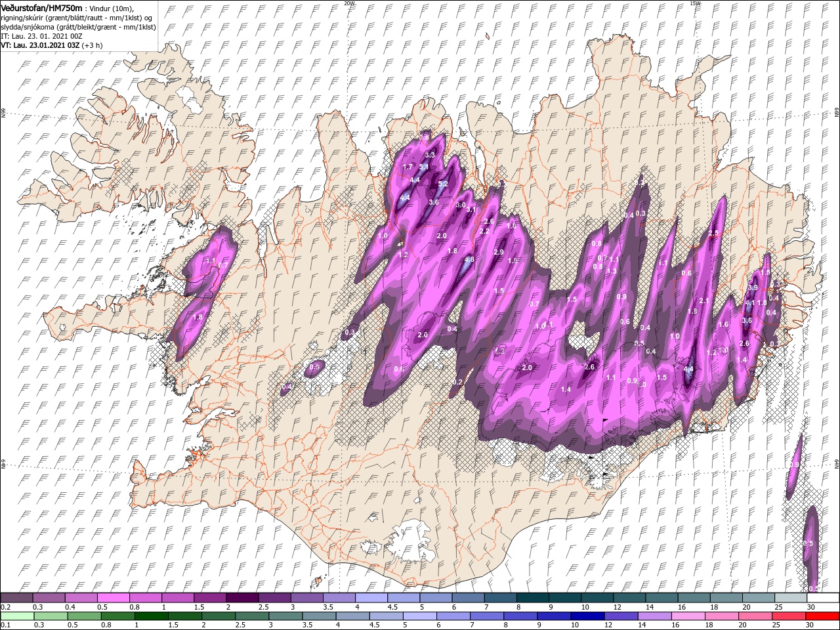Click the 2.2 snowfall value on the map
Screen dimensions: 840x630
tap(485, 231)
